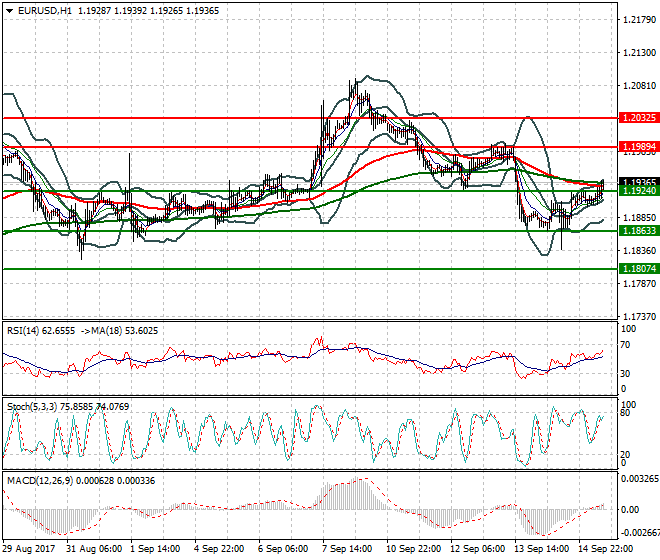
Task: Click the 12 Sep 06:00 time label
Action: click(x=477, y=549)
